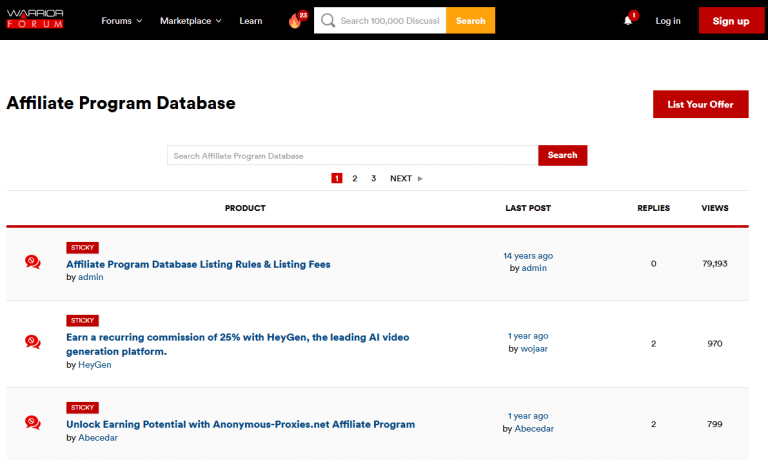This screenshot has height=460, width=768.
Task: Click STICKY badge on Anonymous-Proxies thread
Action: [x=82, y=408]
